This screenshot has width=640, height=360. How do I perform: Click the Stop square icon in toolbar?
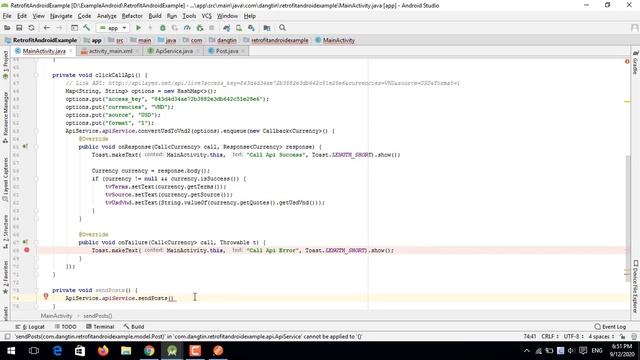point(211,28)
